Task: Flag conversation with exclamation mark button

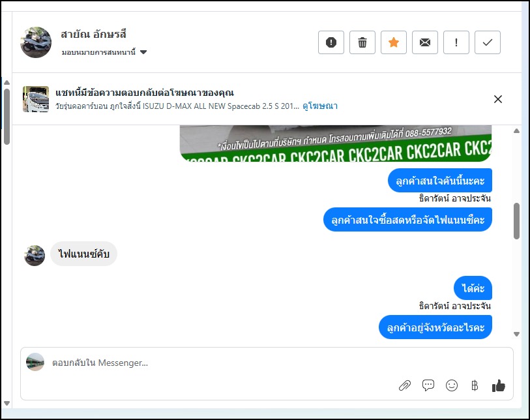Action: [x=456, y=42]
